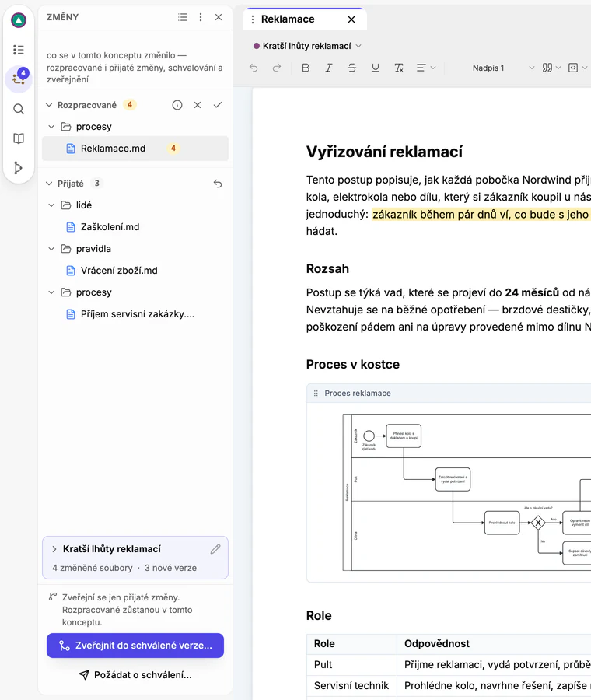Open the search sidebar icon
This screenshot has width=591, height=700.
tap(19, 109)
